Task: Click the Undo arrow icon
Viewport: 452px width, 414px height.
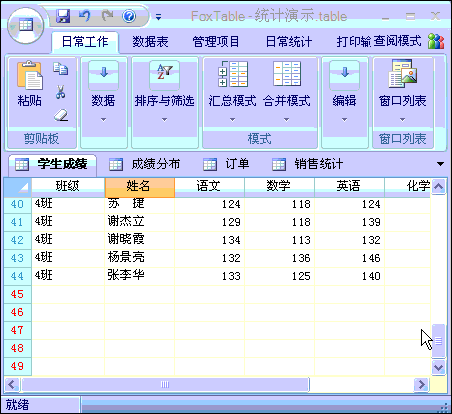Action: point(85,16)
